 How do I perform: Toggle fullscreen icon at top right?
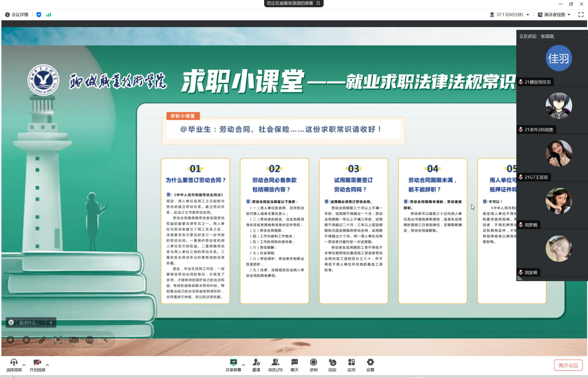click(581, 15)
